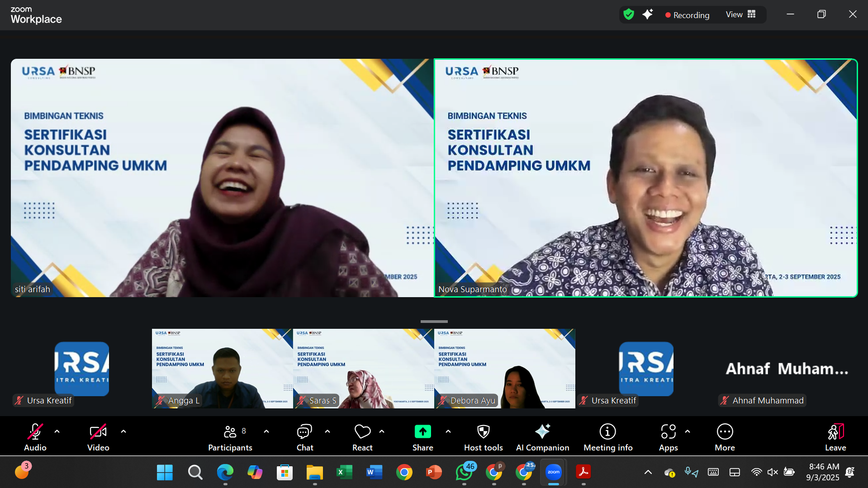Open the Chat panel
This screenshot has width=868, height=488.
pos(304,437)
